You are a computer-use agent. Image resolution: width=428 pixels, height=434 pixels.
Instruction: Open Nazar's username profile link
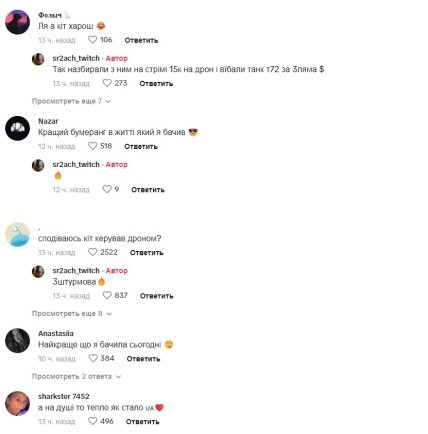tap(48, 121)
